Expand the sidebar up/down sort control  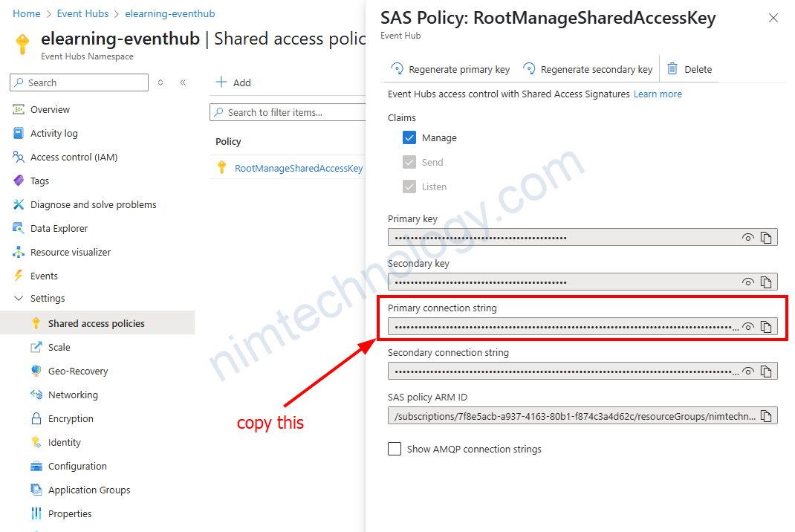160,82
